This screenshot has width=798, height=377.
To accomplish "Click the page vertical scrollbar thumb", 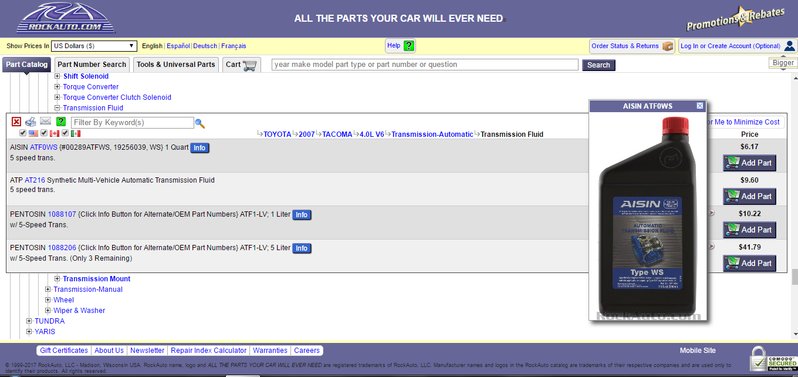I will pyautogui.click(x=794, y=277).
